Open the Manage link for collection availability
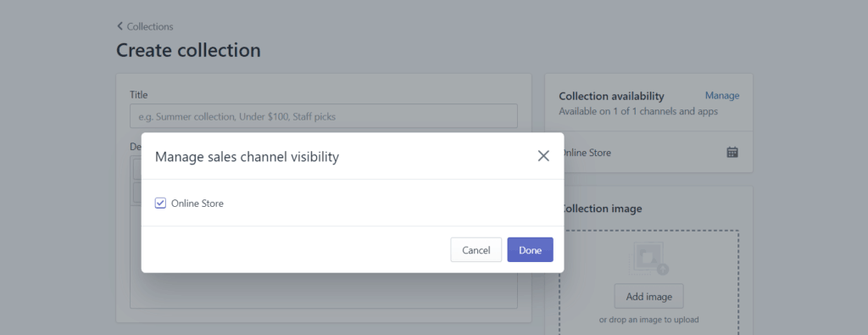Image resolution: width=868 pixels, height=335 pixels. tap(722, 96)
